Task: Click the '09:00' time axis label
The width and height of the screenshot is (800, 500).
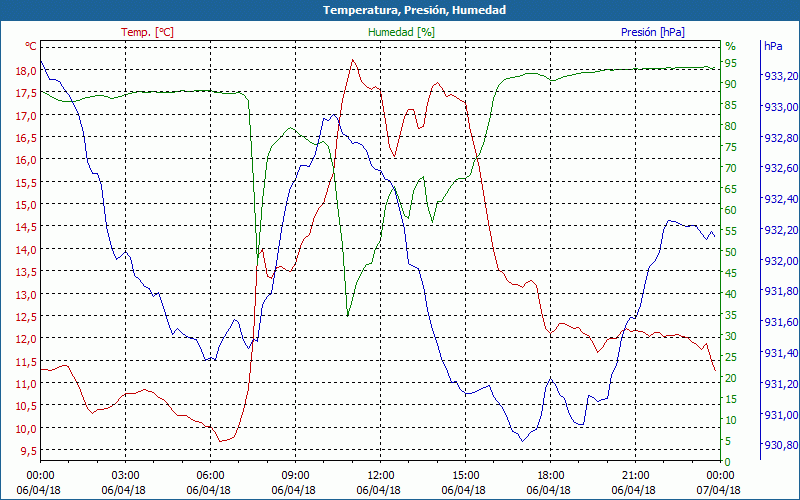Action: click(x=295, y=475)
